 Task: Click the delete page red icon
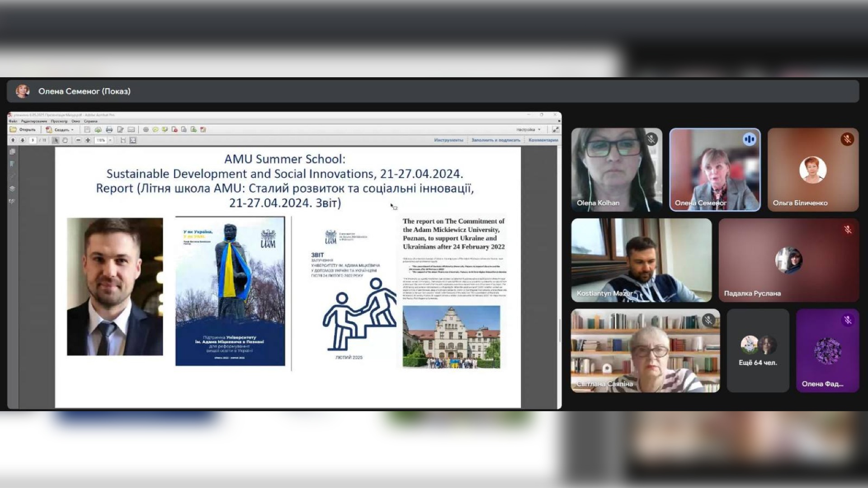[x=175, y=130]
